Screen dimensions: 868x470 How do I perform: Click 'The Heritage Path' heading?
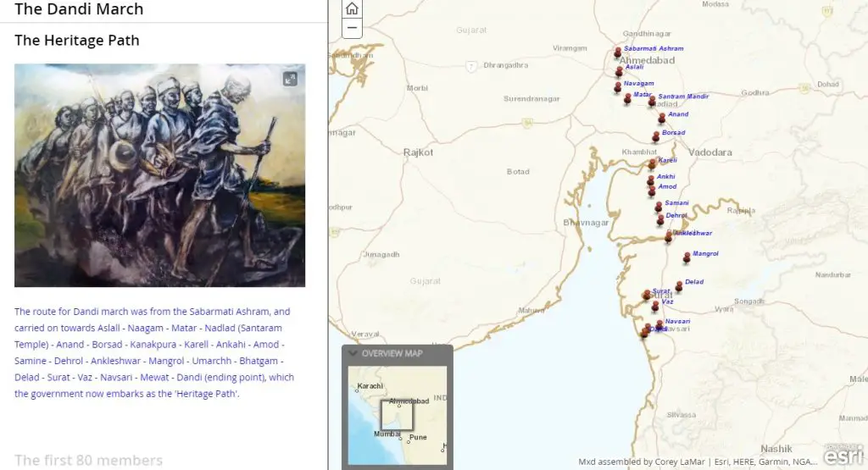(x=77, y=41)
